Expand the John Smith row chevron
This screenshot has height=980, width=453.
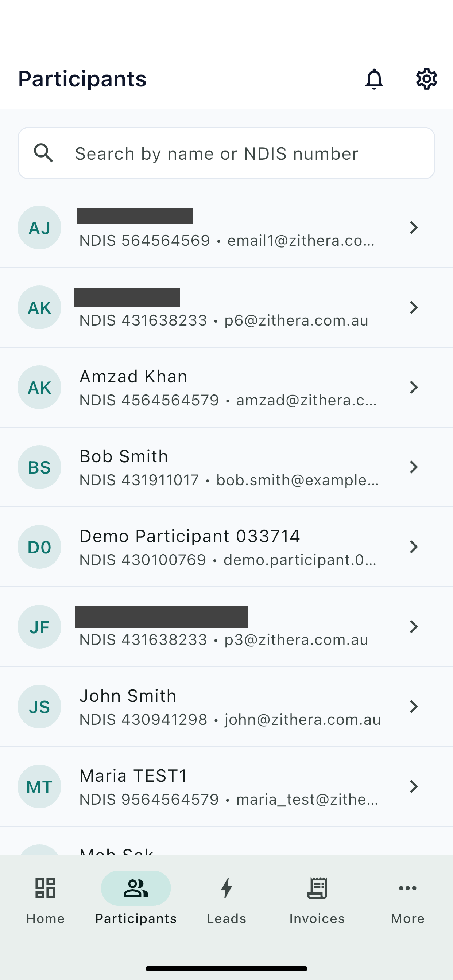pyautogui.click(x=413, y=707)
